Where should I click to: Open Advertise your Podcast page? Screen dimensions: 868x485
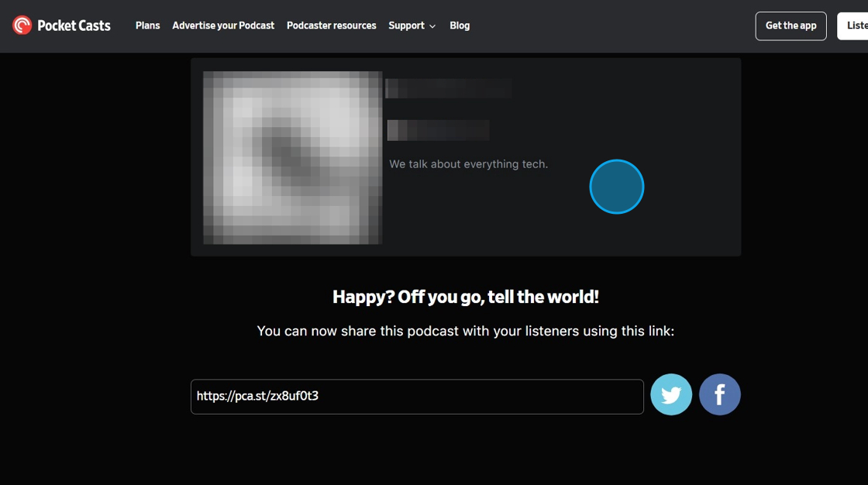click(223, 26)
